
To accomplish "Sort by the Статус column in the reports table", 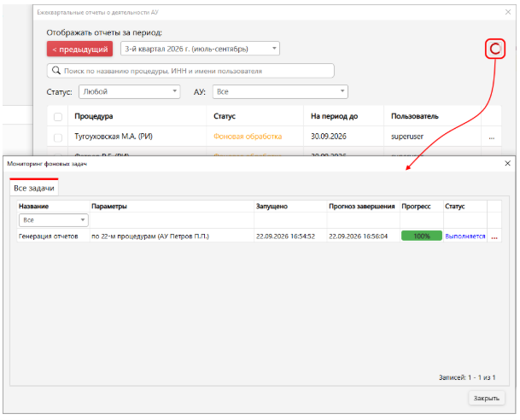I will [225, 116].
